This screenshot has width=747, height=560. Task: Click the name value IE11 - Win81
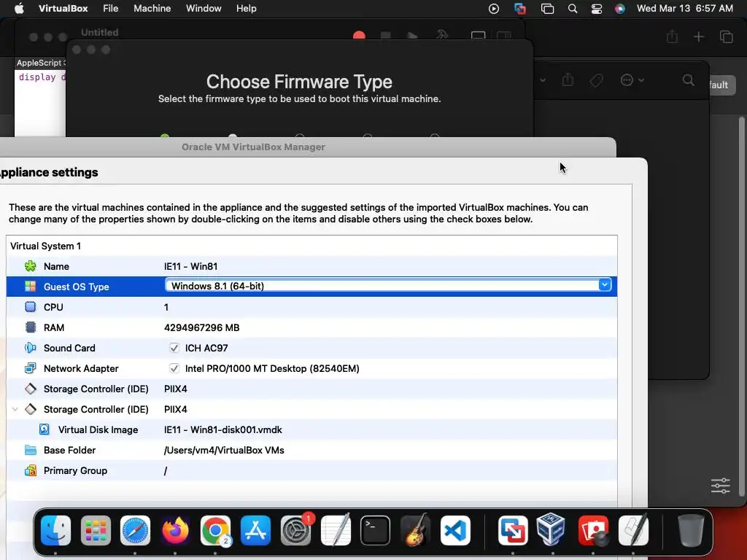190,266
